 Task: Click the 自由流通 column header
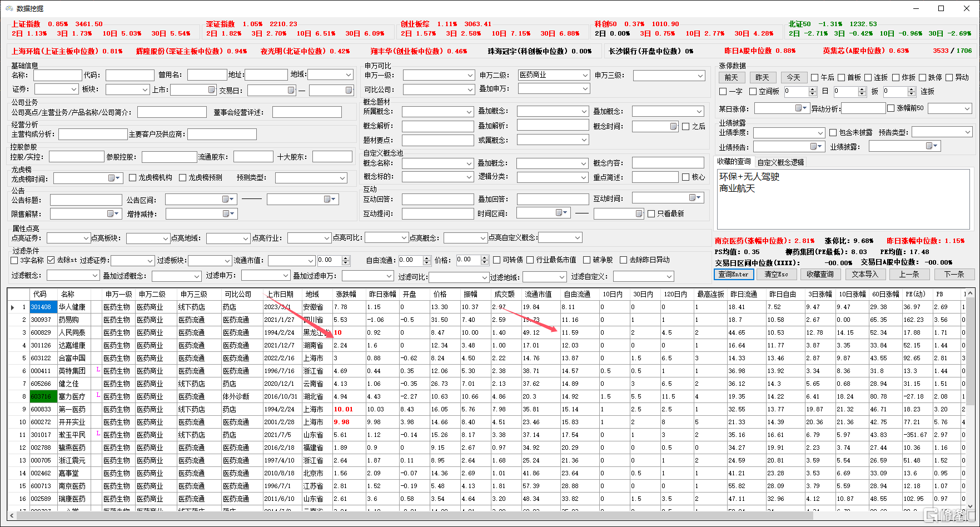pyautogui.click(x=580, y=294)
